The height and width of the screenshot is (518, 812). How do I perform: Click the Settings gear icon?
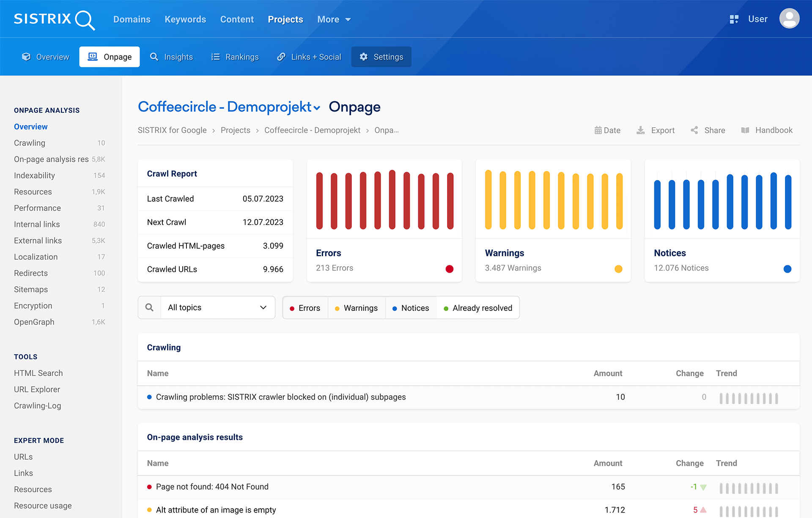[x=364, y=57]
